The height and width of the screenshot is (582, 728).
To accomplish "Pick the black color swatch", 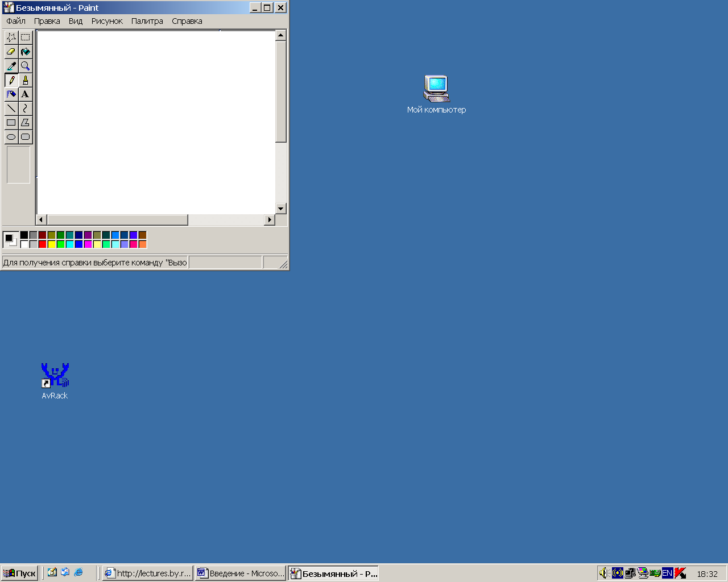I will coord(24,235).
